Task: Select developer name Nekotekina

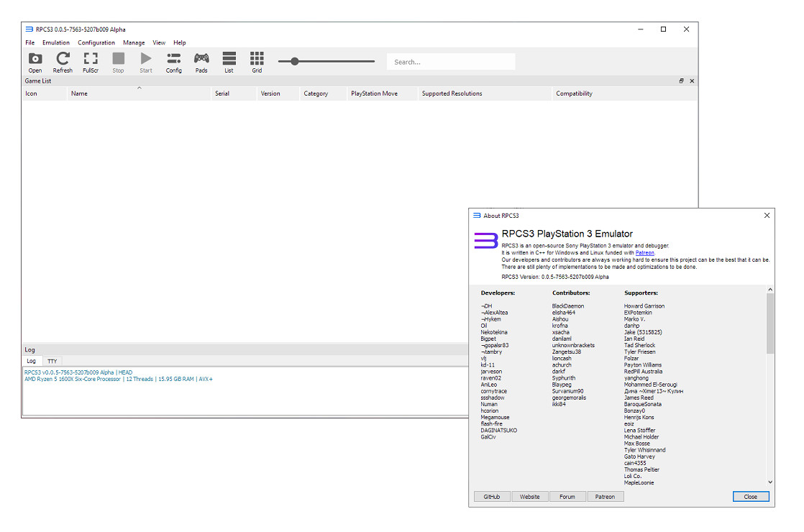Action: pos(494,332)
